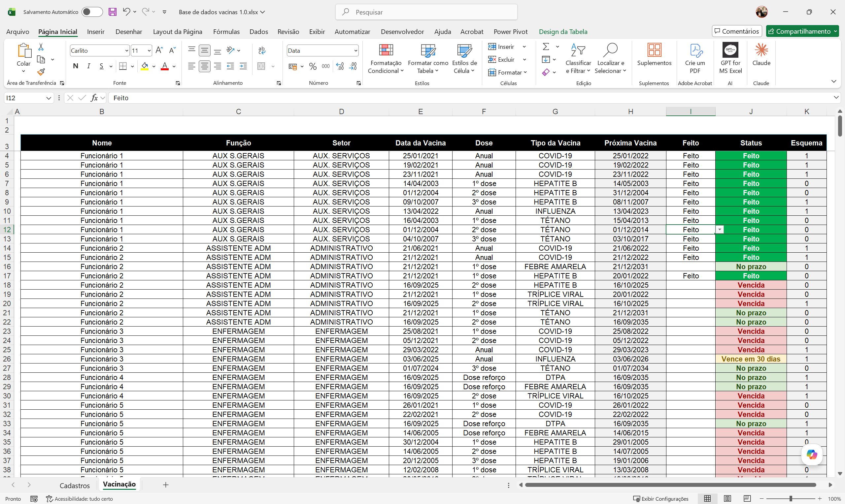This screenshot has height=504, width=845.
Task: Switch to the Cadastros sheet tab
Action: [x=75, y=485]
